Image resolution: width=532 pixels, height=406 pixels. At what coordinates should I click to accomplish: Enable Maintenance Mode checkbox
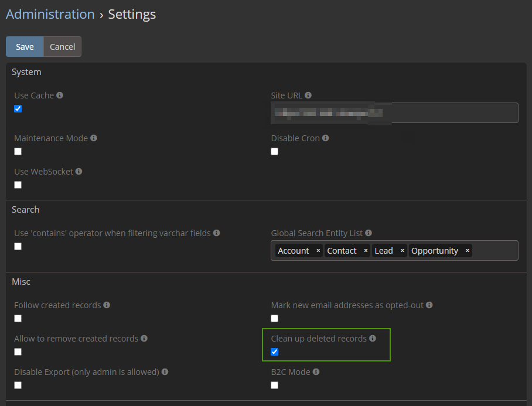click(18, 152)
